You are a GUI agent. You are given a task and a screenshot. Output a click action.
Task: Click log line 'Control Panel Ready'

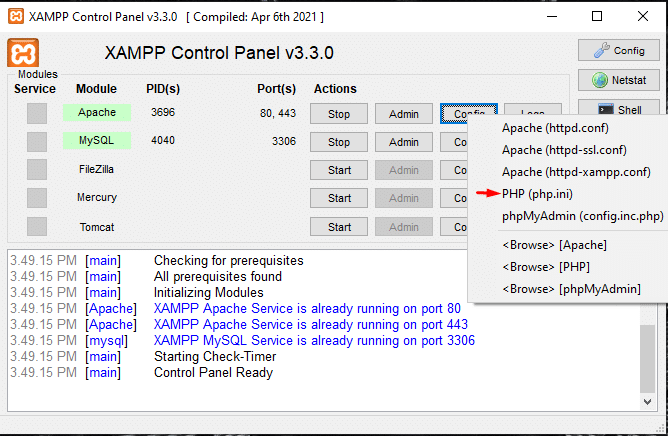[x=213, y=372]
